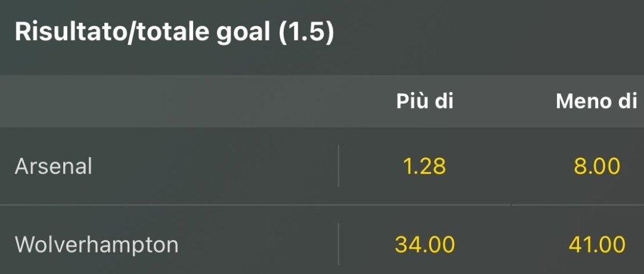Collapse the Risultato/totale goal market header
Viewport: 644px width, 274px height.
coord(174,32)
